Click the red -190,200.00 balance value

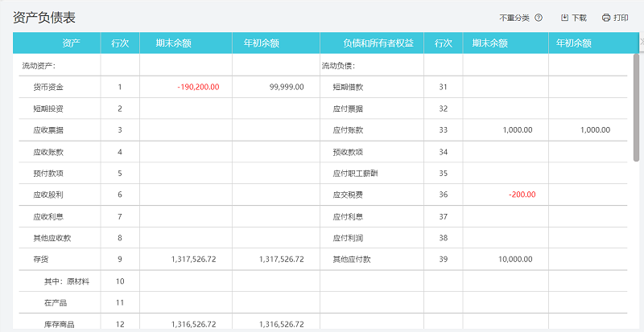click(196, 87)
